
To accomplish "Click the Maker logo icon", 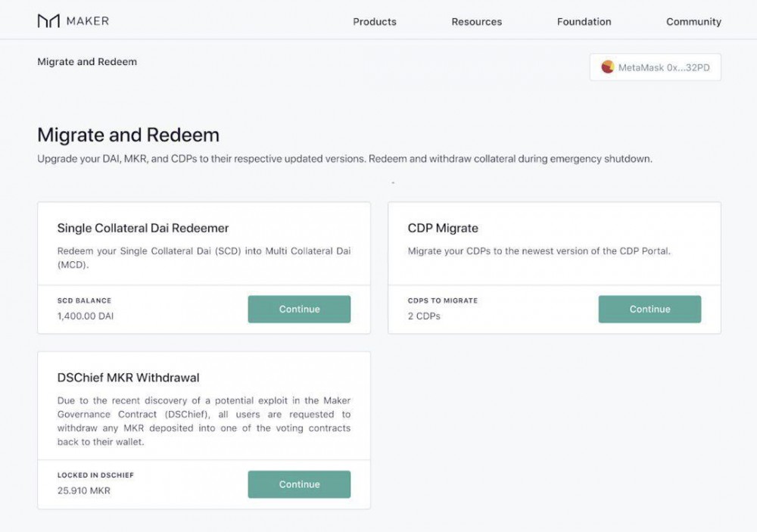I will (48, 21).
